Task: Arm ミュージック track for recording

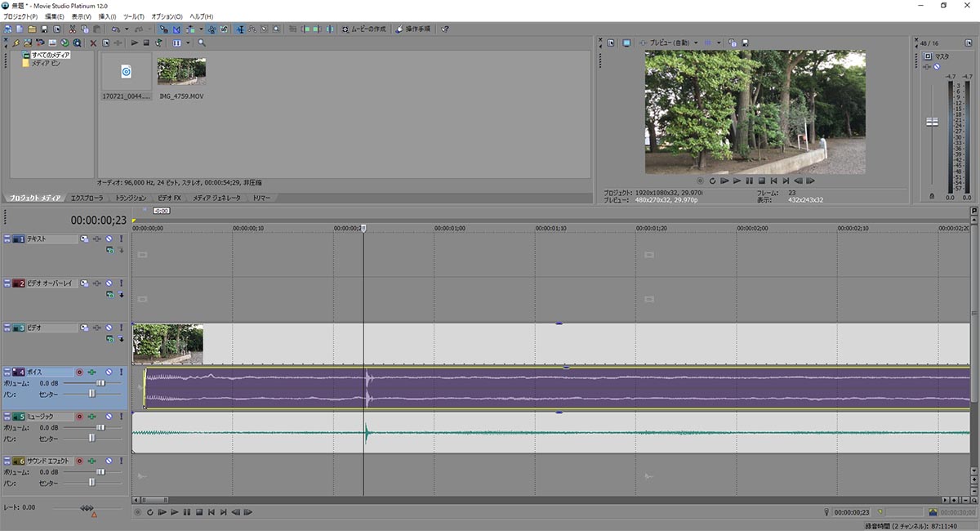Action: pos(79,416)
